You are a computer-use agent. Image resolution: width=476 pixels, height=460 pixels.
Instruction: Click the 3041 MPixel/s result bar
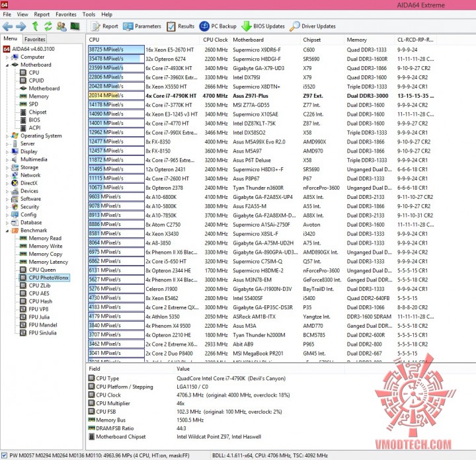tap(116, 353)
